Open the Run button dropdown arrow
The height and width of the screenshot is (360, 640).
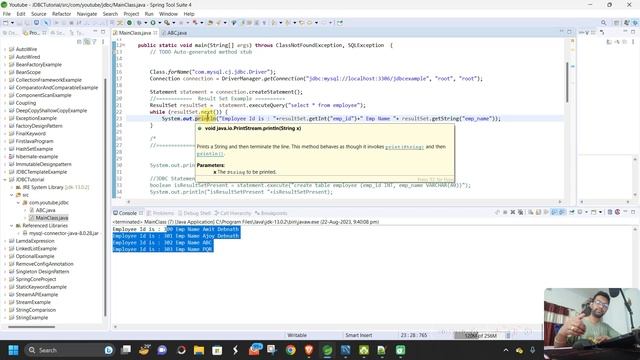[159, 23]
